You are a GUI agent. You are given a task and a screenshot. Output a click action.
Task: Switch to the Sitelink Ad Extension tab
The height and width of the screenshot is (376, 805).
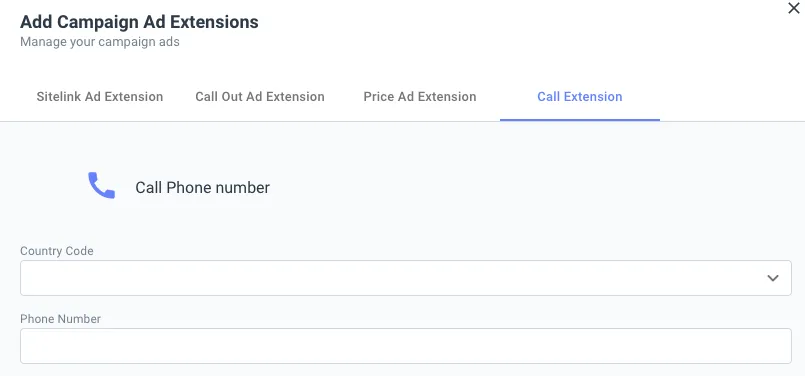point(100,97)
